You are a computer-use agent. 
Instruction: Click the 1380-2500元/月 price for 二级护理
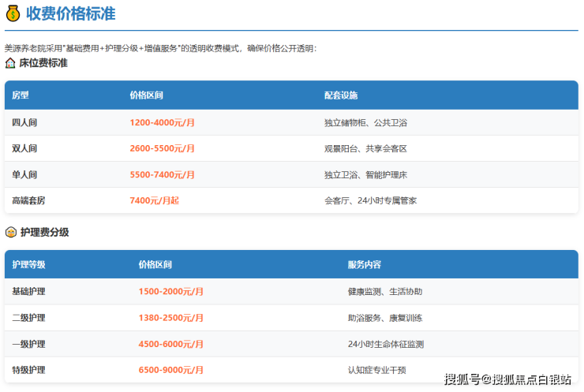tap(170, 318)
